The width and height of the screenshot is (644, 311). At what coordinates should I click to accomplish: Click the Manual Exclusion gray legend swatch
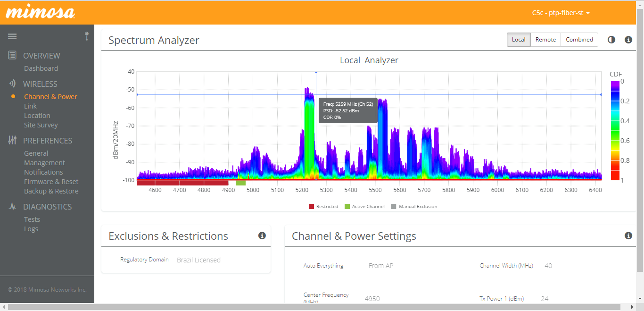tap(394, 207)
